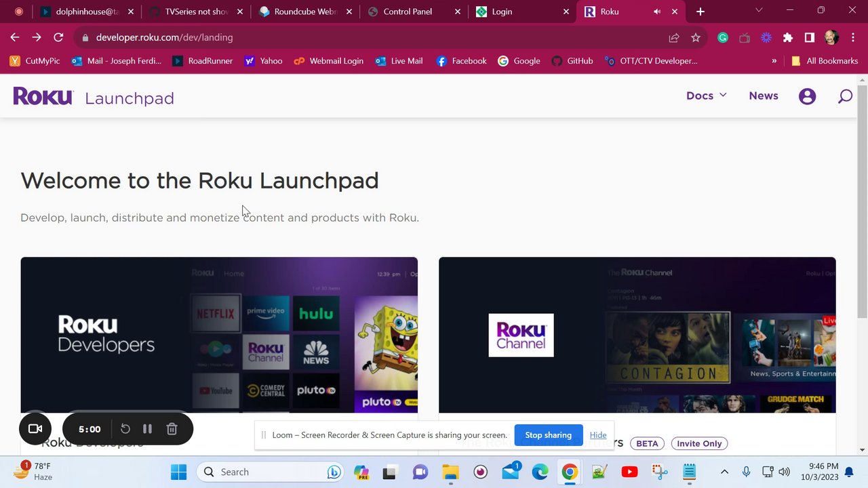This screenshot has width=868, height=488.
Task: Open File Explorer from the taskbar
Action: pos(450,472)
